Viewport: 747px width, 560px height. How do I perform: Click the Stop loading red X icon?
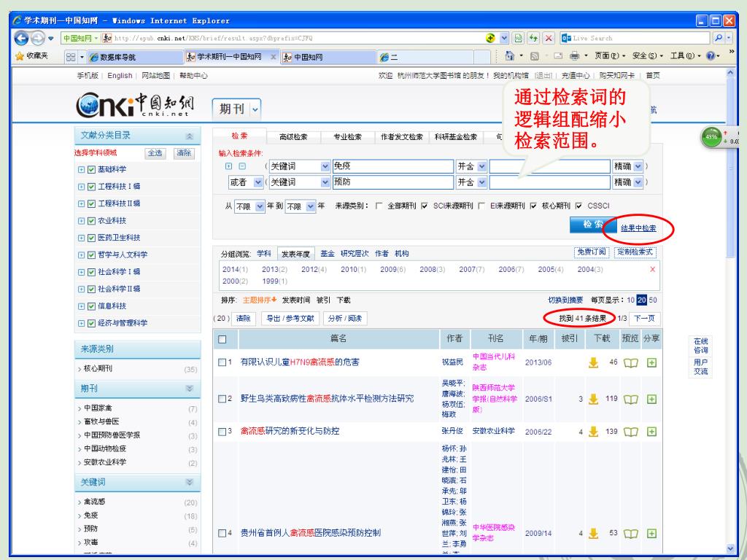click(x=549, y=38)
